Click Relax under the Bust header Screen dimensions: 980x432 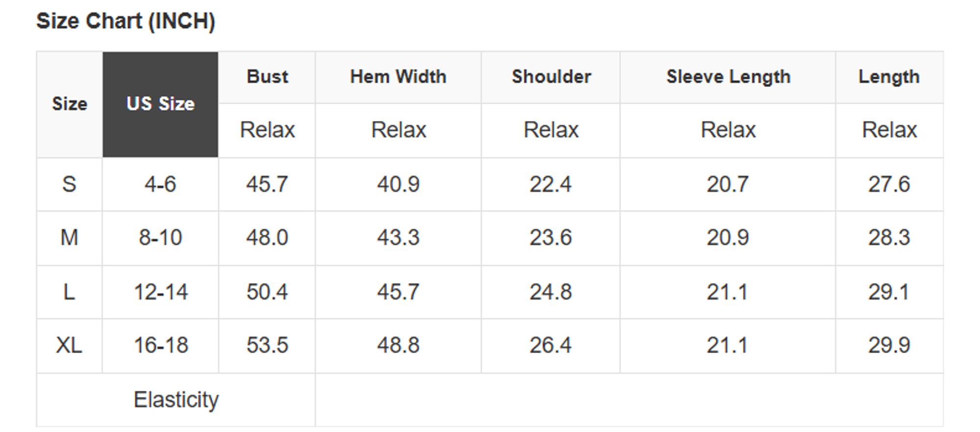tap(267, 130)
